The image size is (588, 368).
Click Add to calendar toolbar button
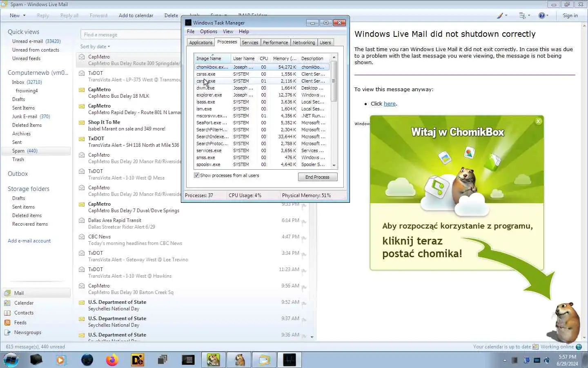136,16
